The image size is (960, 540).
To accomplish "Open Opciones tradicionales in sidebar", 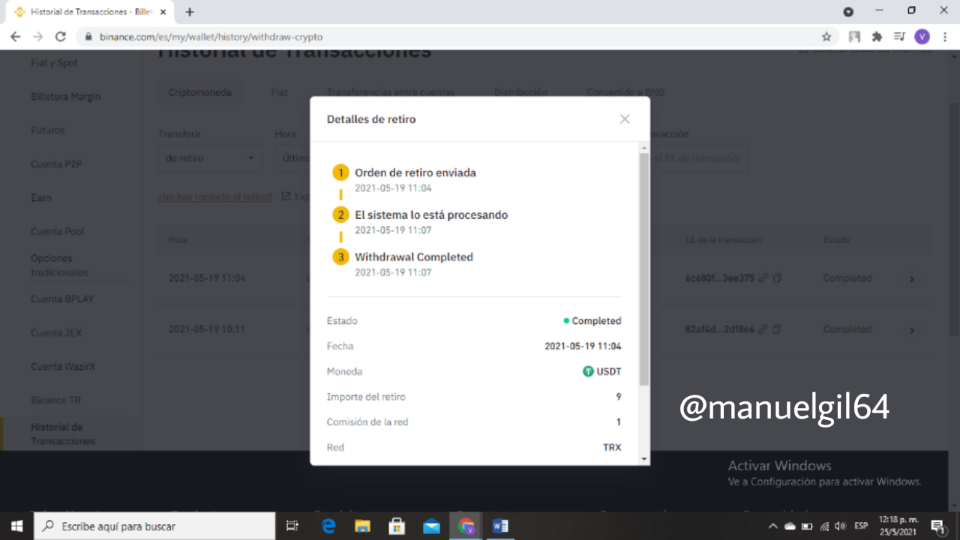I will [59, 265].
